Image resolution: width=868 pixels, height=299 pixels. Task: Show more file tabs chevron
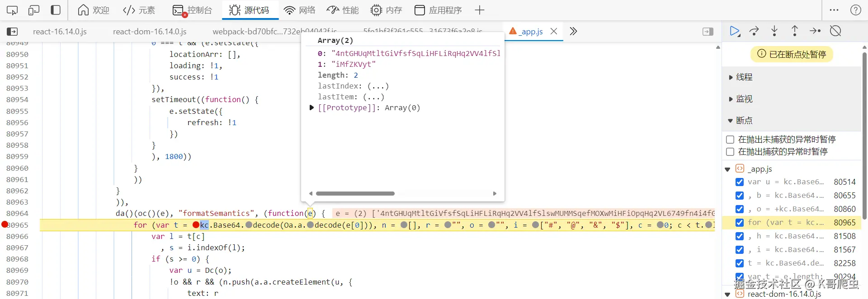pos(573,31)
